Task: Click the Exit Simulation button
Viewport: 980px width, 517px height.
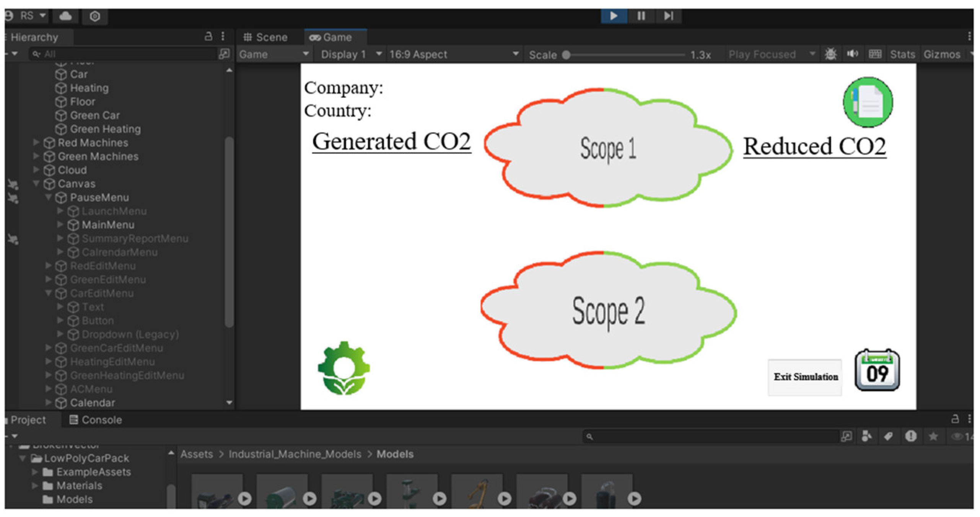Action: [x=805, y=377]
